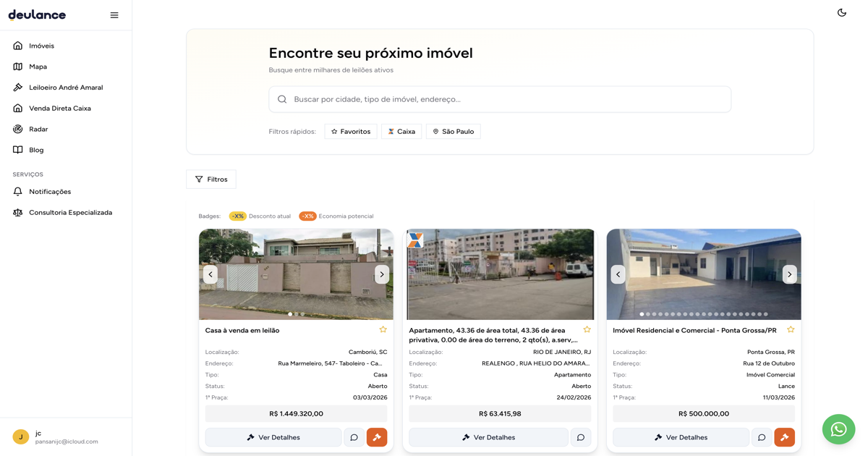This screenshot has width=868, height=456.
Task: Click the deulance logo
Action: click(37, 14)
